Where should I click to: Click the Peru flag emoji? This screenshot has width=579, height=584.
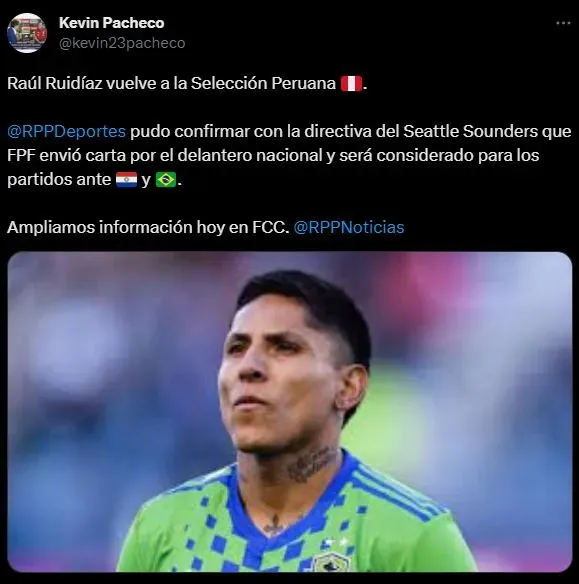point(351,83)
